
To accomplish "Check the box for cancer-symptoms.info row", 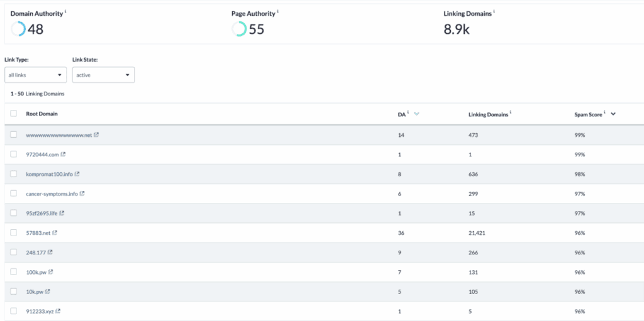I will pos(14,193).
